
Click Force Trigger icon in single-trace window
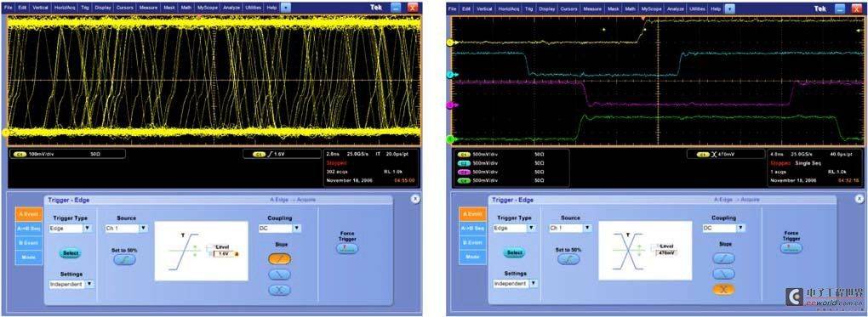click(x=347, y=249)
